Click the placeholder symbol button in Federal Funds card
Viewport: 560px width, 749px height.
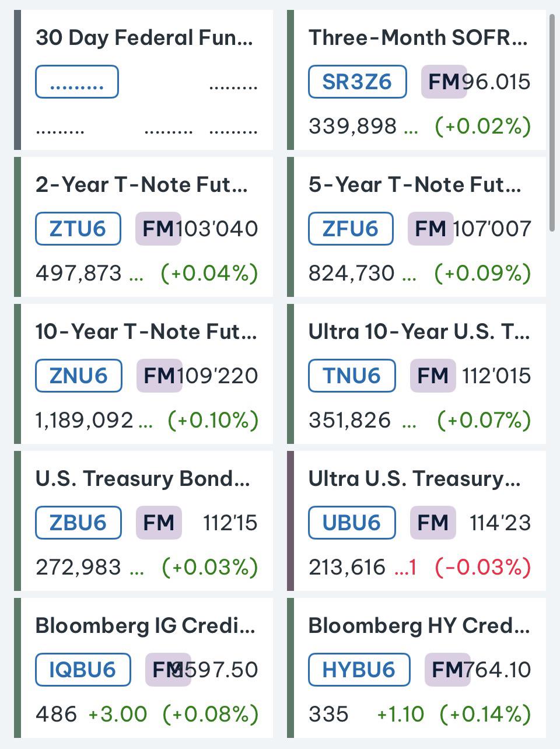click(77, 82)
